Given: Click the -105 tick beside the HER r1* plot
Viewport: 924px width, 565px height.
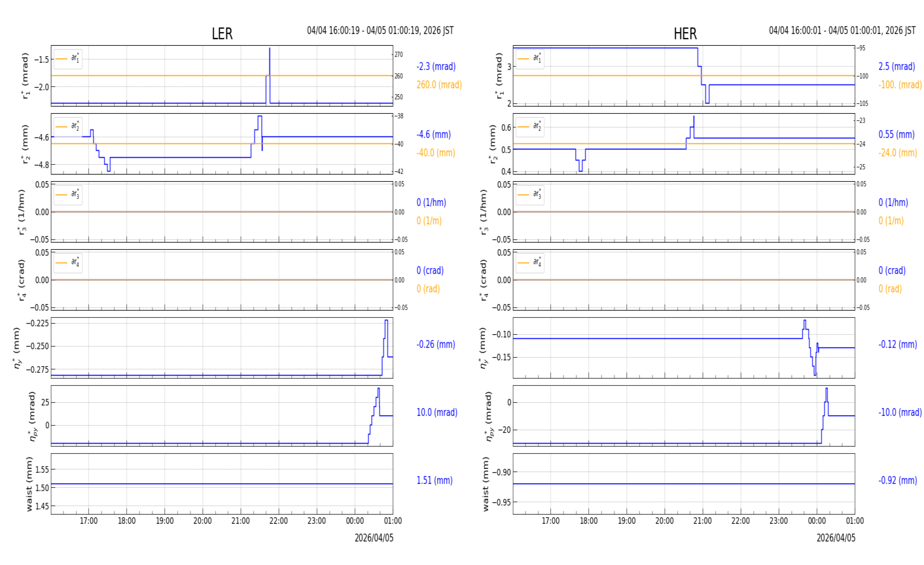Looking at the screenshot, I should (862, 104).
